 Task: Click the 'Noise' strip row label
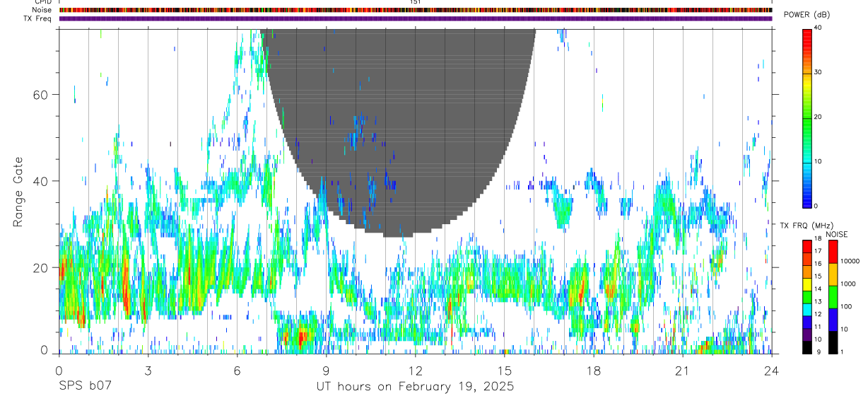click(x=43, y=10)
